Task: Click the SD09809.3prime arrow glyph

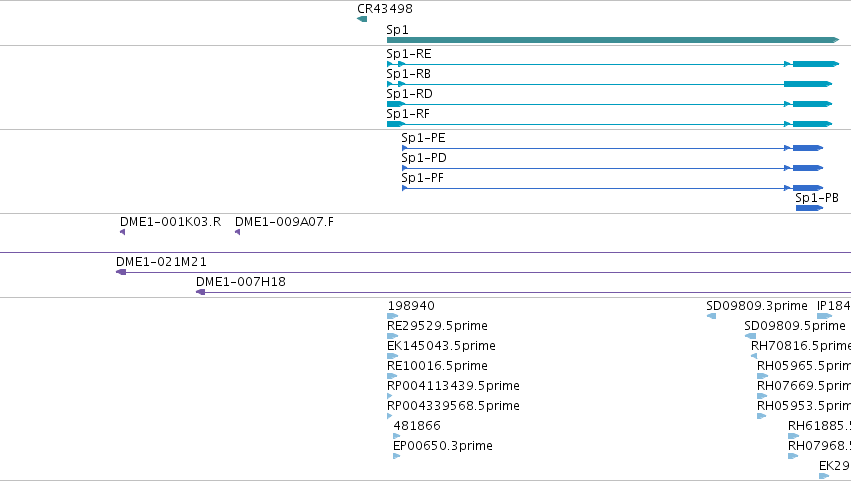Action: pyautogui.click(x=711, y=316)
